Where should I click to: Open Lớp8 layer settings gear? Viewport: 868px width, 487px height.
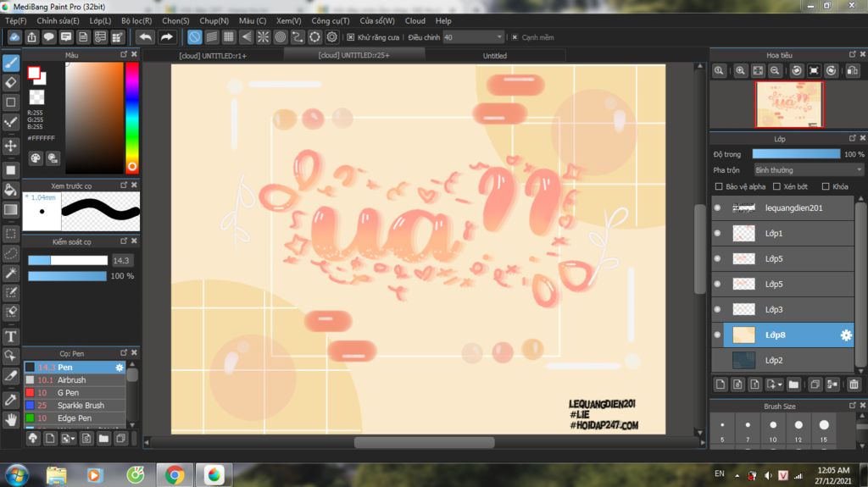tap(846, 335)
